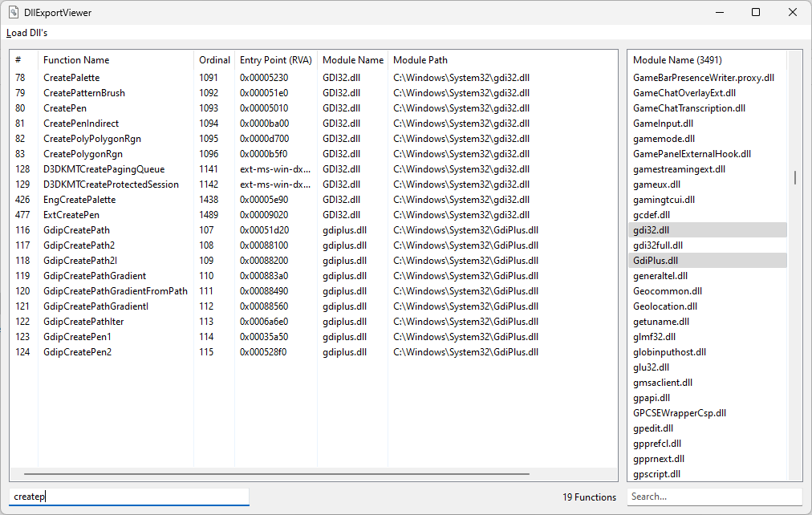Open the Load Dll's menu
The height and width of the screenshot is (515, 812).
point(27,33)
